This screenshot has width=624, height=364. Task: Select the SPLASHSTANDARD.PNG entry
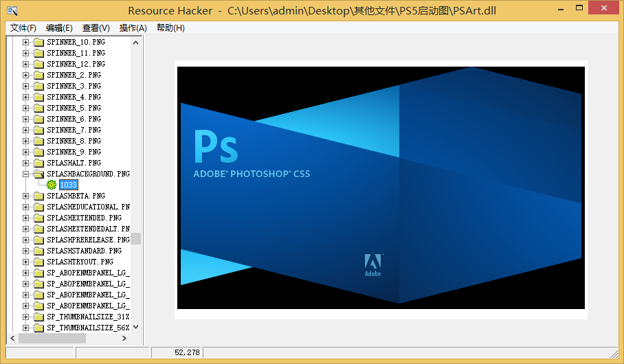point(85,251)
